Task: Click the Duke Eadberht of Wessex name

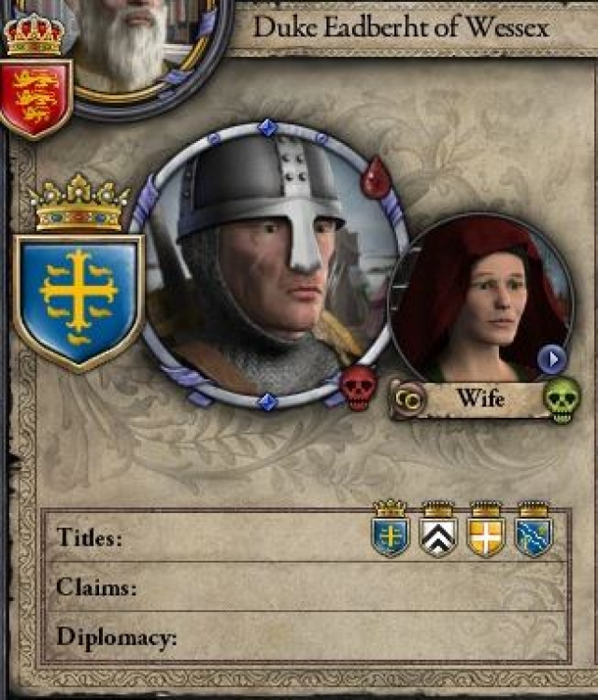Action: [401, 27]
